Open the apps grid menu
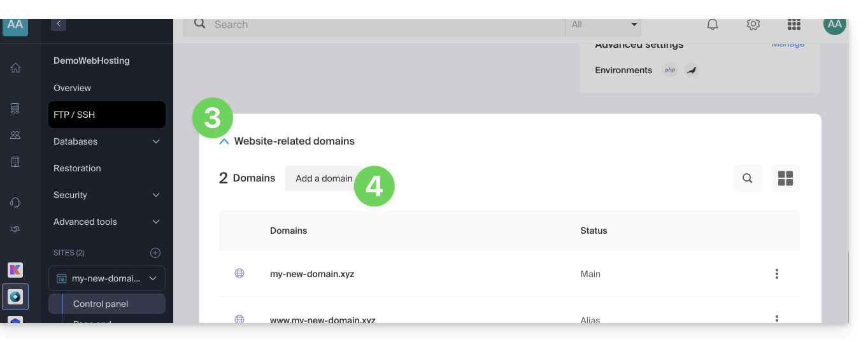868x342 pixels. (793, 25)
